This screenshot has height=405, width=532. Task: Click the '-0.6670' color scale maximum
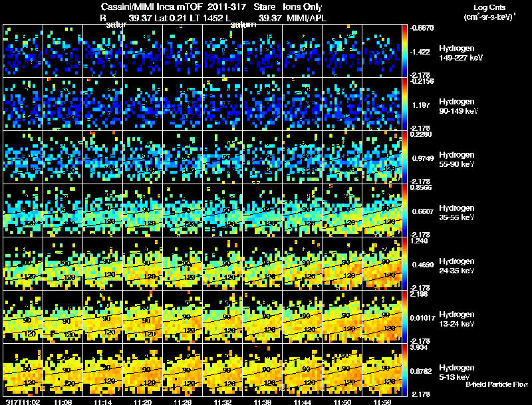(422, 28)
